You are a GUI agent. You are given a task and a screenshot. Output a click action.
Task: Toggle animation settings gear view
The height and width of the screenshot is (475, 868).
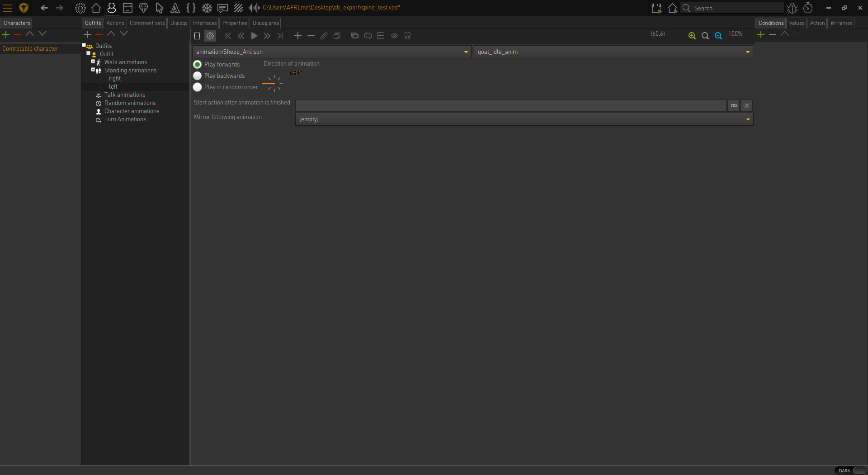click(210, 36)
